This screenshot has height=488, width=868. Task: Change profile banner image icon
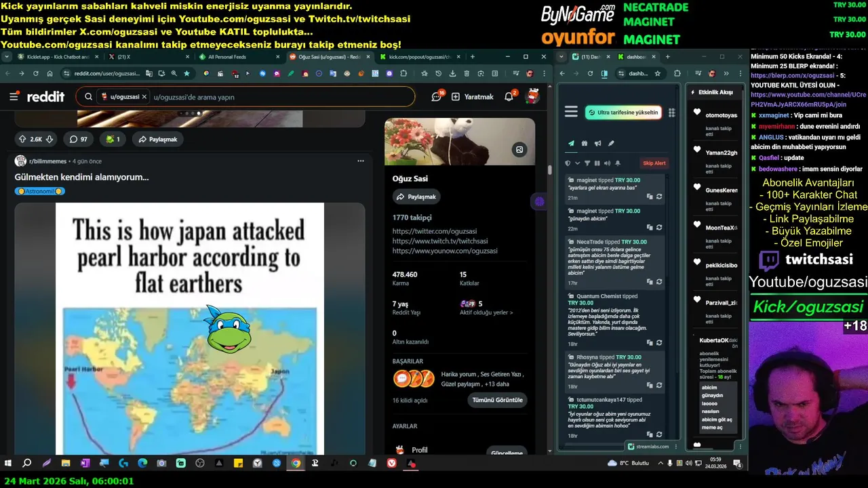[519, 150]
